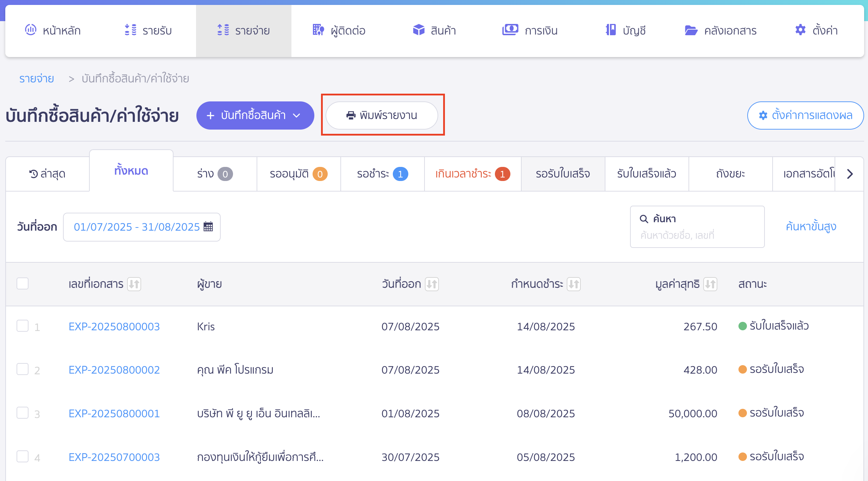Click due date 05/08/2025

[x=546, y=457]
